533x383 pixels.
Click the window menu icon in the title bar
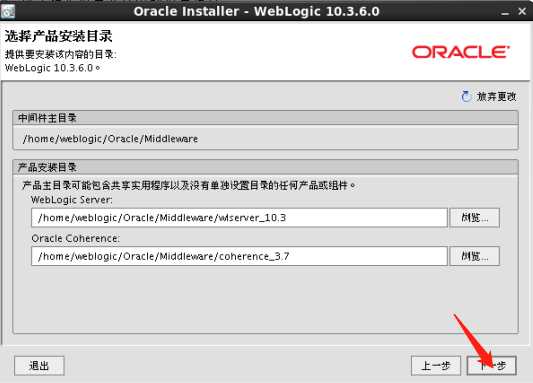(x=7, y=12)
